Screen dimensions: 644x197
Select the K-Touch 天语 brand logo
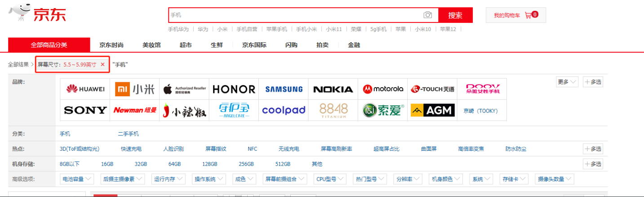[x=432, y=89]
